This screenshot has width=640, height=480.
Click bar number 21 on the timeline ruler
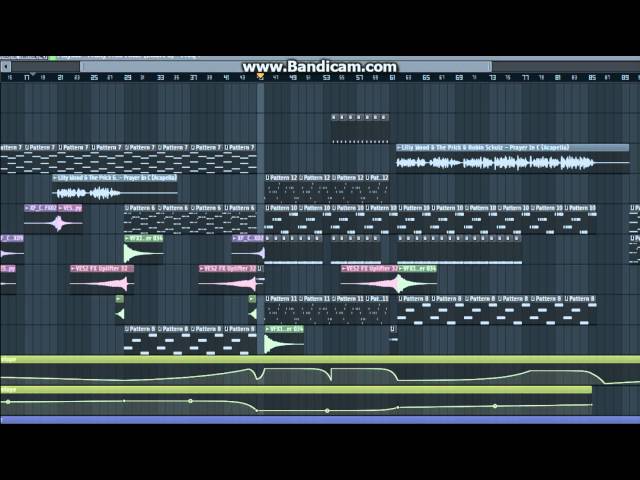click(60, 77)
